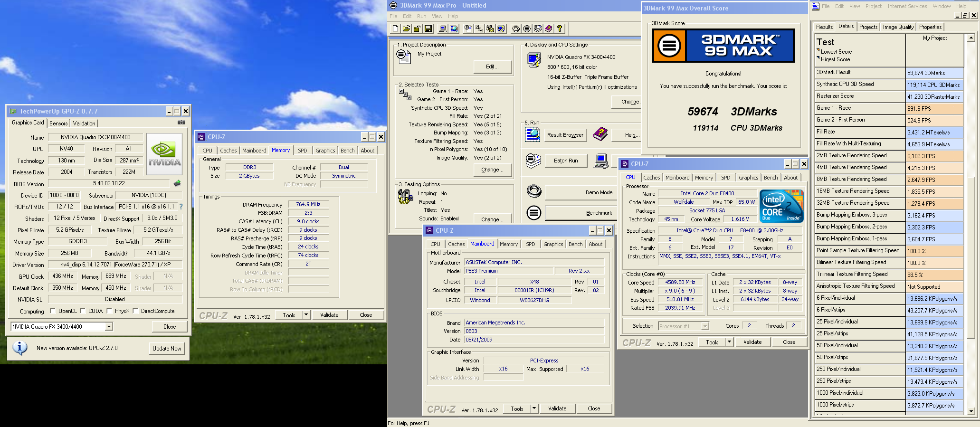Click the Benchmark circle icon beside Benchmark button
Image resolution: width=980 pixels, height=427 pixels.
534,213
